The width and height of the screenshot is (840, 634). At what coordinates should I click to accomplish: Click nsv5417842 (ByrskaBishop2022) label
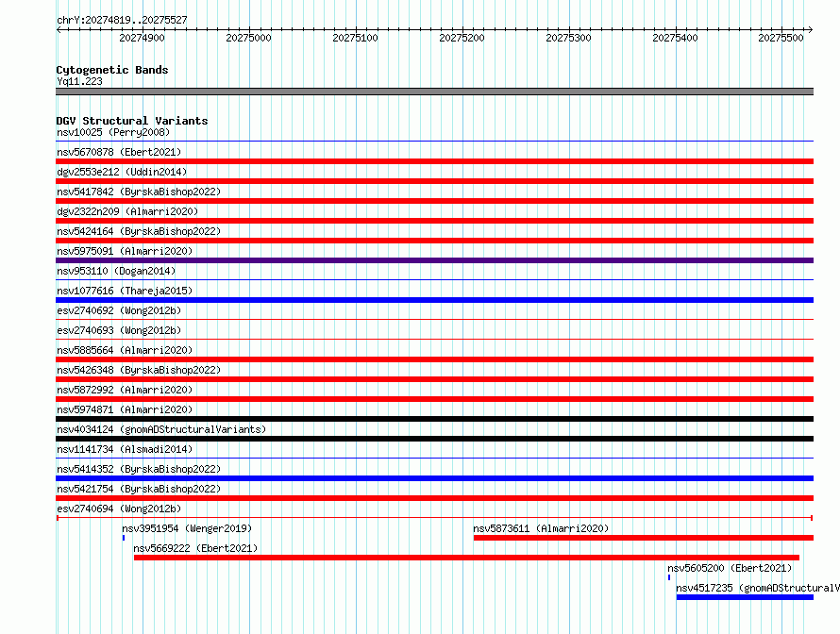click(139, 192)
